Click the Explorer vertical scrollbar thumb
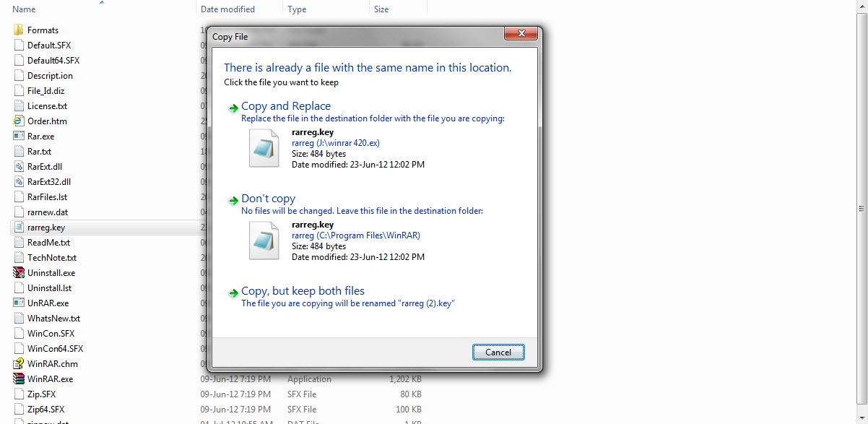The height and width of the screenshot is (424, 868). tap(862, 208)
